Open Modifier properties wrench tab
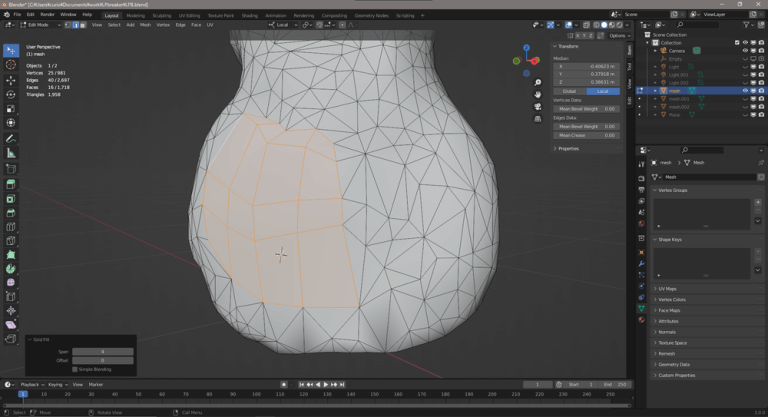Screen dimensions: 768x417 point(641,264)
